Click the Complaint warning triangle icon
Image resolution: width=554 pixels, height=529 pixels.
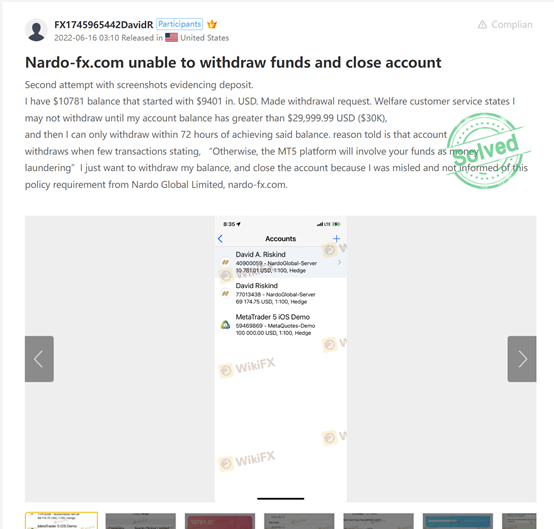(x=482, y=25)
